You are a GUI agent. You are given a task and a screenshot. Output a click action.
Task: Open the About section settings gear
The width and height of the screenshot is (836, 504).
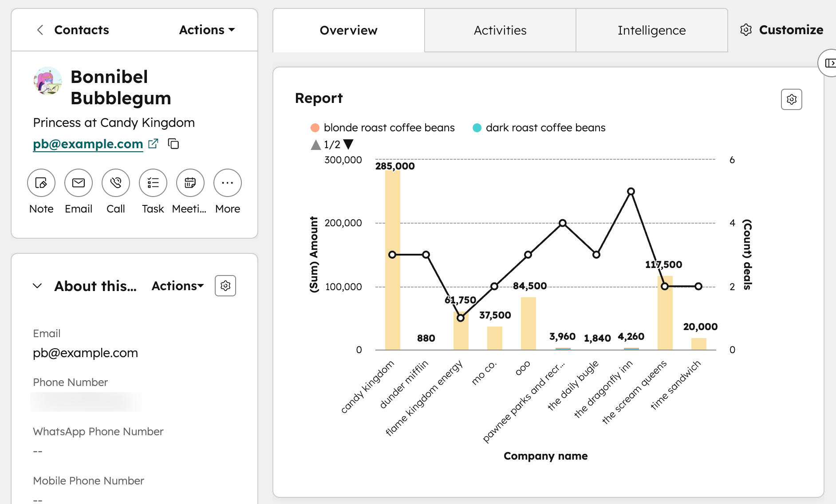pyautogui.click(x=225, y=286)
